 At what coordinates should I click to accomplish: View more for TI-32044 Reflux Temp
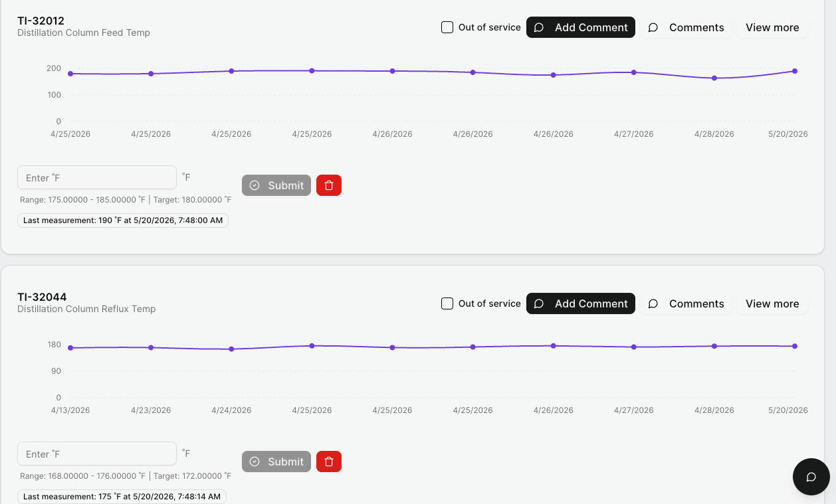click(x=772, y=303)
